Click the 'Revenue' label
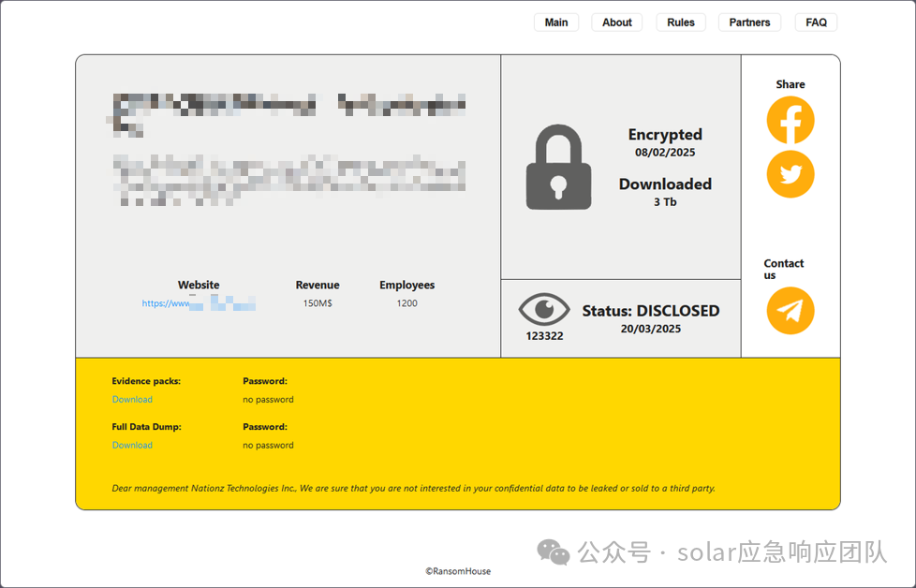 tap(318, 285)
